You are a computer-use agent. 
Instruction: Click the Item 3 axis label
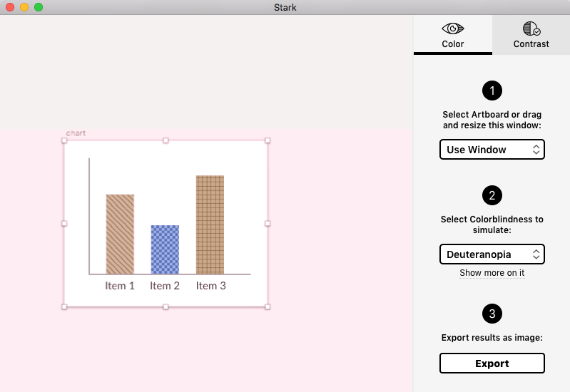[x=211, y=286]
